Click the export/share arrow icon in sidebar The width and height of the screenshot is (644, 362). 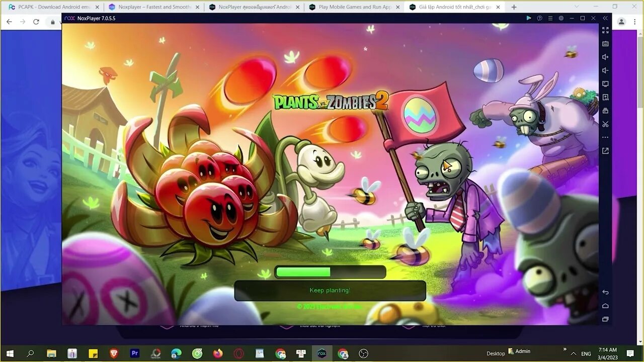pyautogui.click(x=605, y=151)
